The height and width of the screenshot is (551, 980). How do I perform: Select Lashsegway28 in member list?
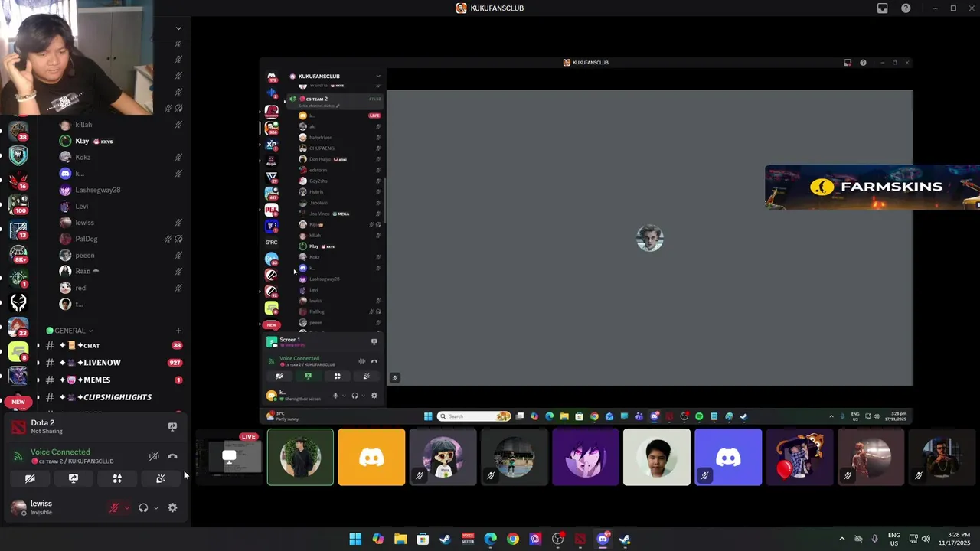tap(119, 190)
